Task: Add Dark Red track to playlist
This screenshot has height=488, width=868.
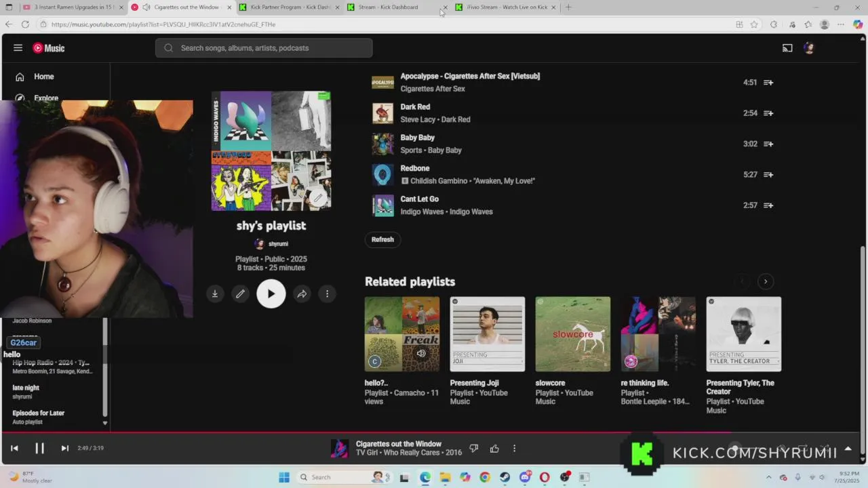Action: (x=768, y=113)
